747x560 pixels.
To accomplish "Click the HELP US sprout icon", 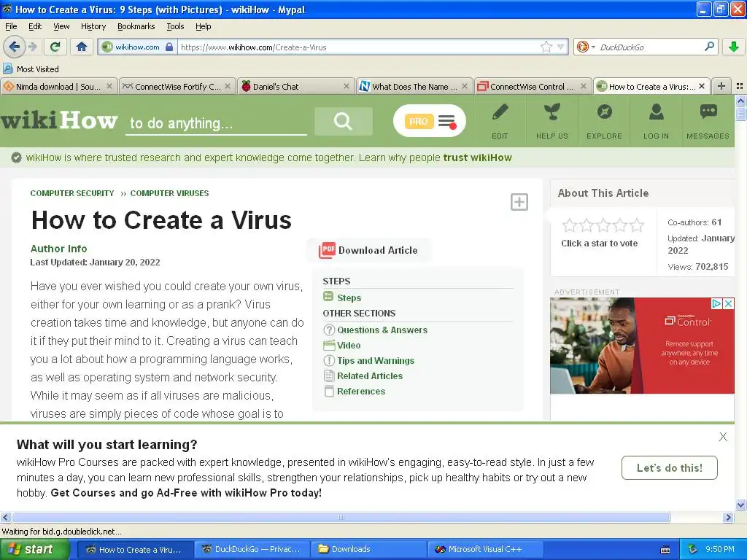I will pyautogui.click(x=551, y=113).
